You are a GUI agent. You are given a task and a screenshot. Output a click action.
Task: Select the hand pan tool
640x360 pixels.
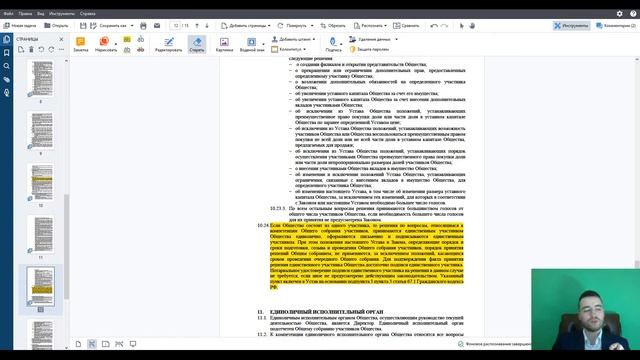pos(472,26)
